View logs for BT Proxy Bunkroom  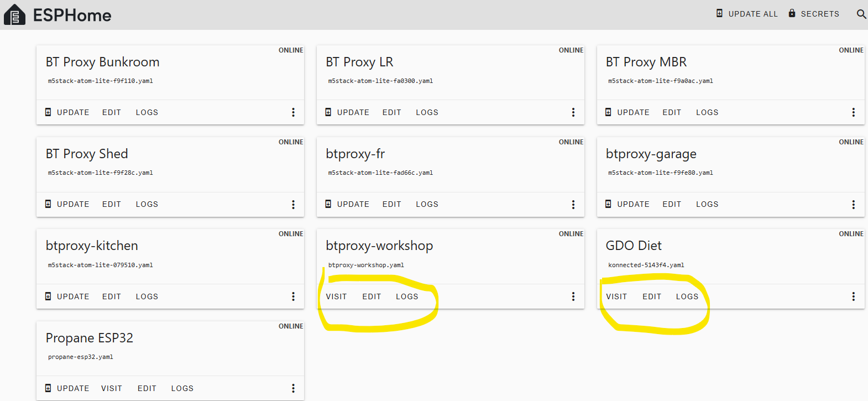[147, 112]
